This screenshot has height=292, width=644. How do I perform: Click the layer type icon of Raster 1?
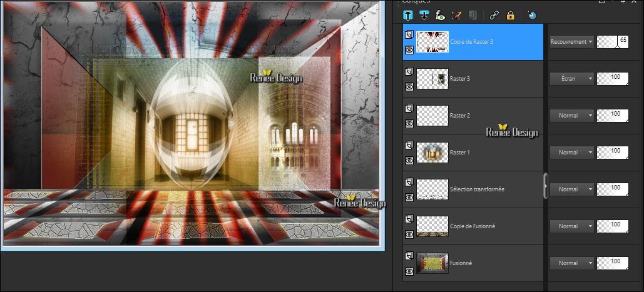click(x=409, y=146)
